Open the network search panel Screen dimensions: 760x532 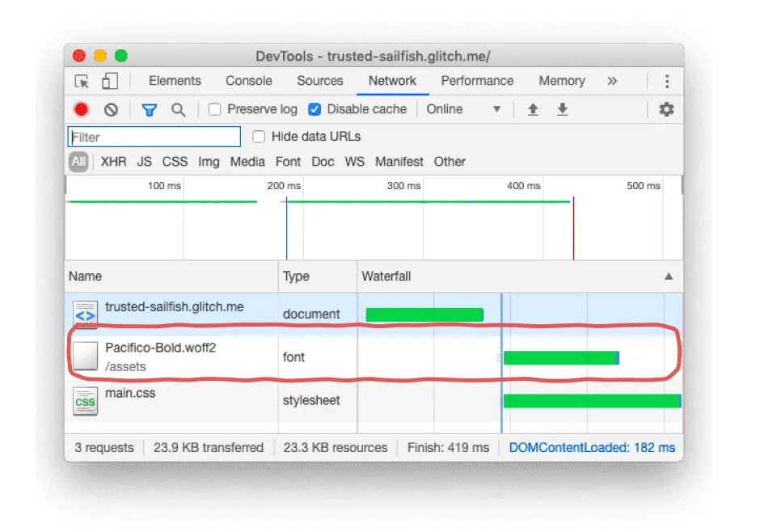point(178,109)
